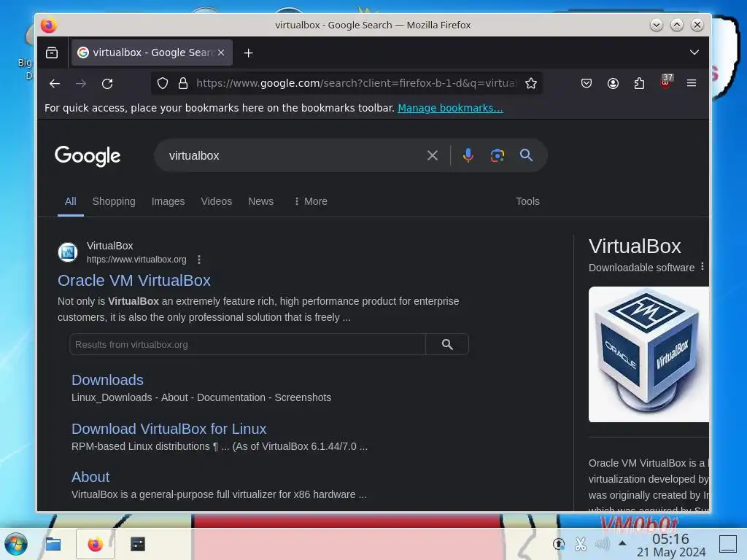747x560 pixels.
Task: Click the tracking protection shield icon
Action: [163, 83]
